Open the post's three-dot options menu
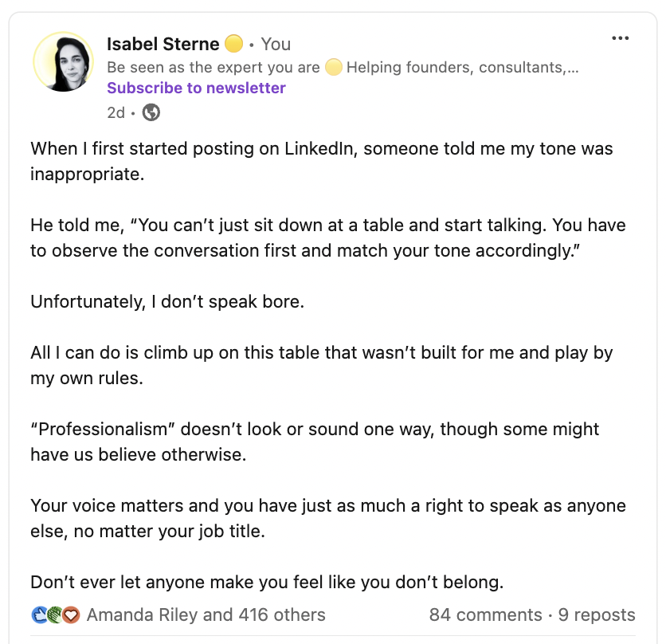 (620, 39)
